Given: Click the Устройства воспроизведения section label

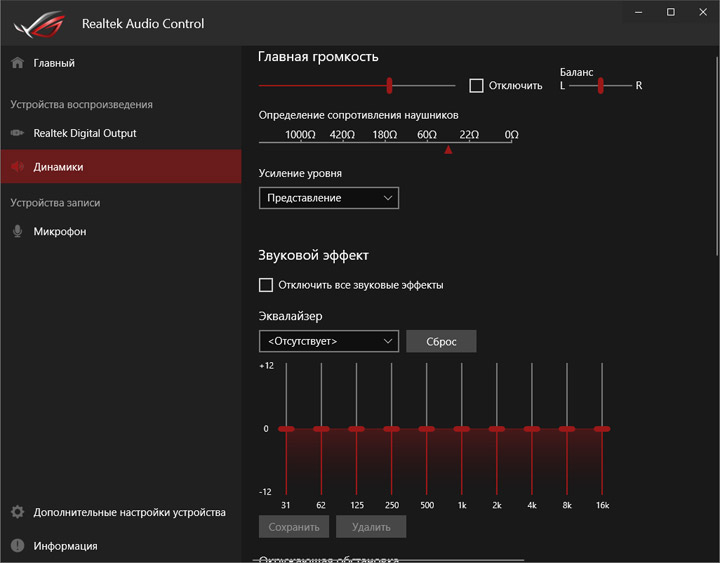Looking at the screenshot, I should click(81, 105).
